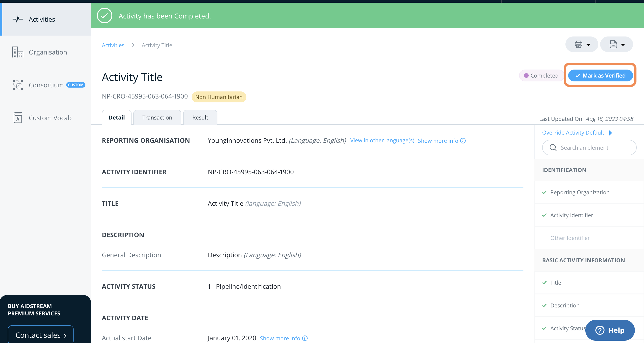
Task: Click the Contact sales arrow icon
Action: [65, 336]
